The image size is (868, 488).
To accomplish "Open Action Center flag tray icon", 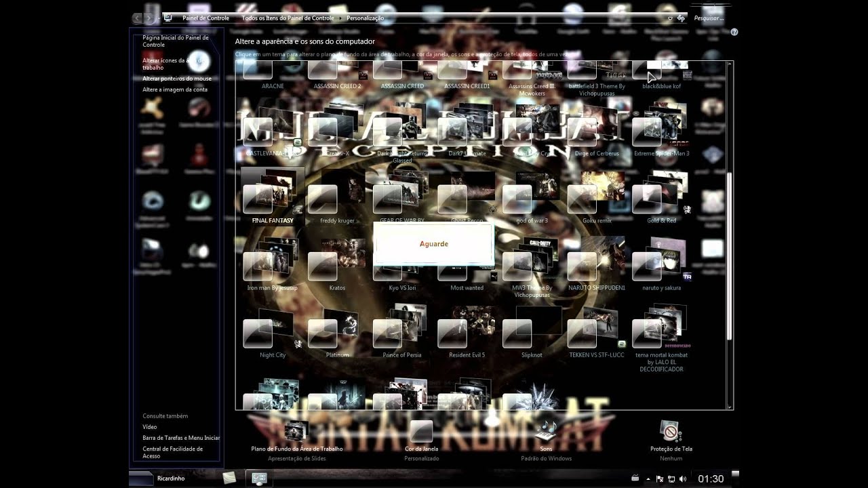I will pyautogui.click(x=660, y=479).
